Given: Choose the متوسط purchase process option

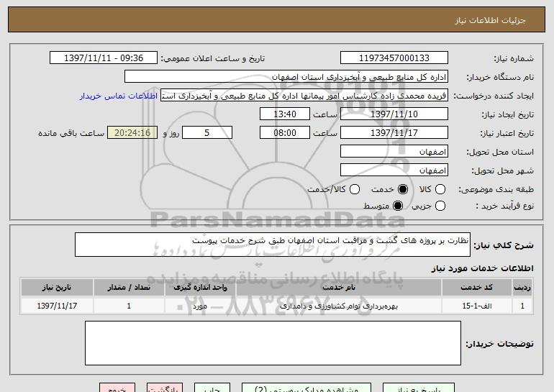Looking at the screenshot, I should pyautogui.click(x=398, y=206).
